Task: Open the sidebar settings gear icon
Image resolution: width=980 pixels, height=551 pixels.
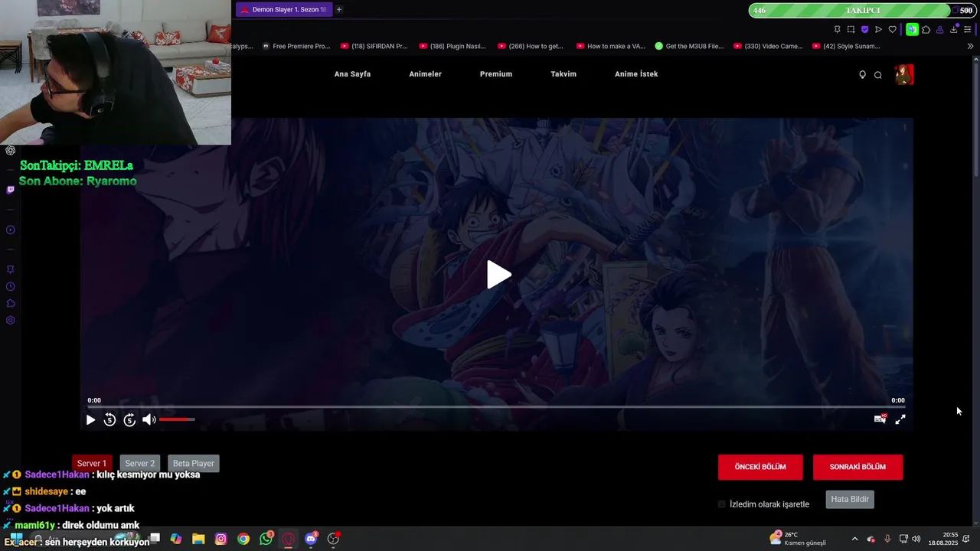Action: point(11,320)
